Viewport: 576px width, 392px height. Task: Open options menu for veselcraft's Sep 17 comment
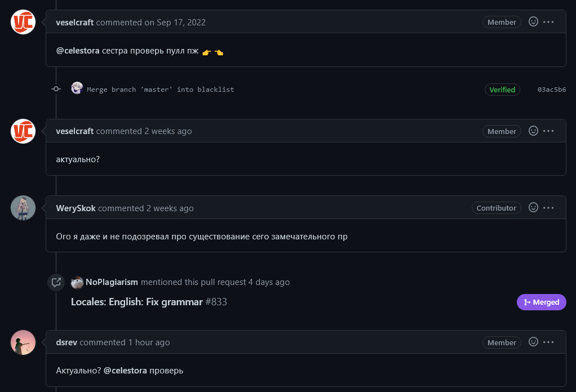(x=548, y=22)
